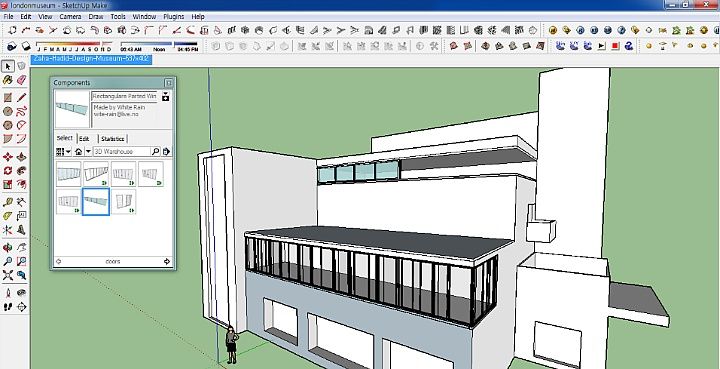Activate the Walk footprints tool
This screenshot has height=369, width=720.
pos(8,307)
